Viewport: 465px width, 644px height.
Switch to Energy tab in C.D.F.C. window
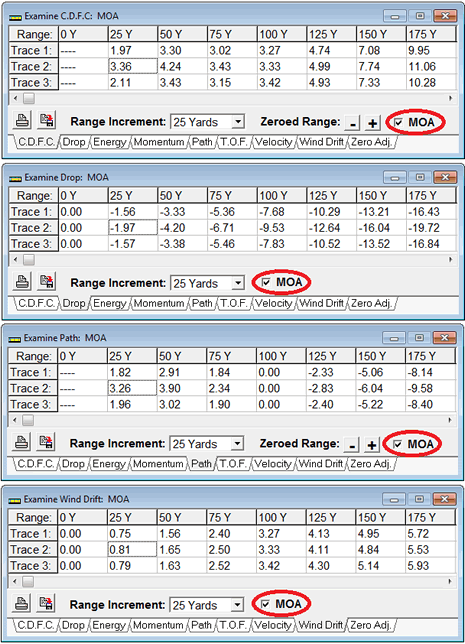click(x=110, y=142)
